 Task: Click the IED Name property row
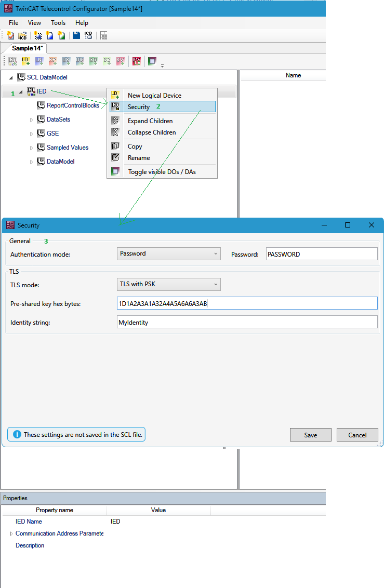[x=164, y=521]
